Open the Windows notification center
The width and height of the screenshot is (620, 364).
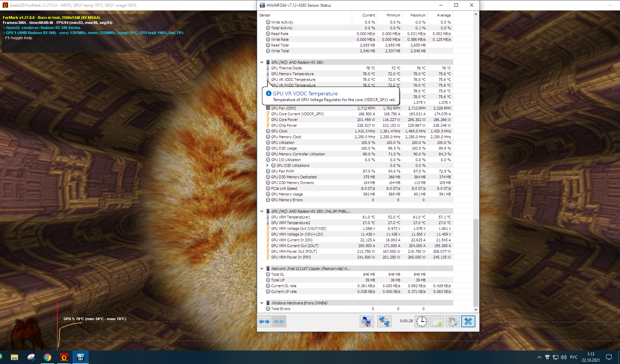(609, 357)
